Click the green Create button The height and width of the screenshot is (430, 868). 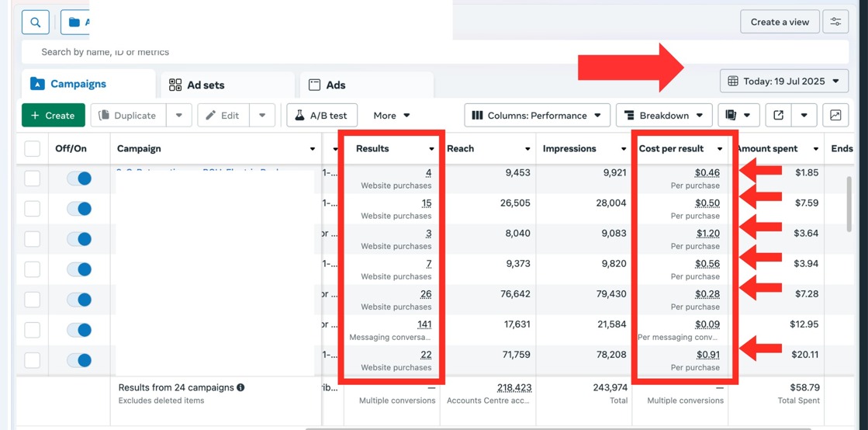(x=53, y=116)
